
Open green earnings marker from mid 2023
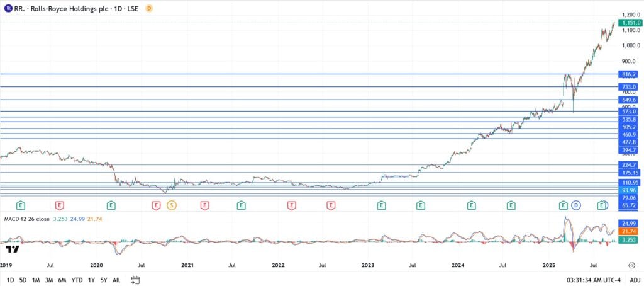tap(421, 205)
